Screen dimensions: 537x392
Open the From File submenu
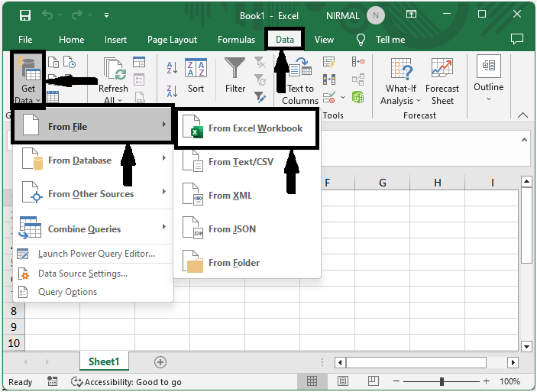point(92,125)
